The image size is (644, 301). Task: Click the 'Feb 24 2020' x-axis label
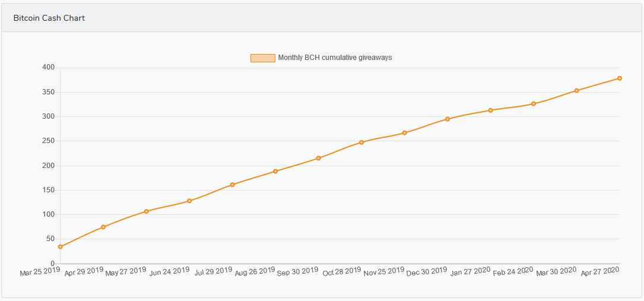point(513,272)
